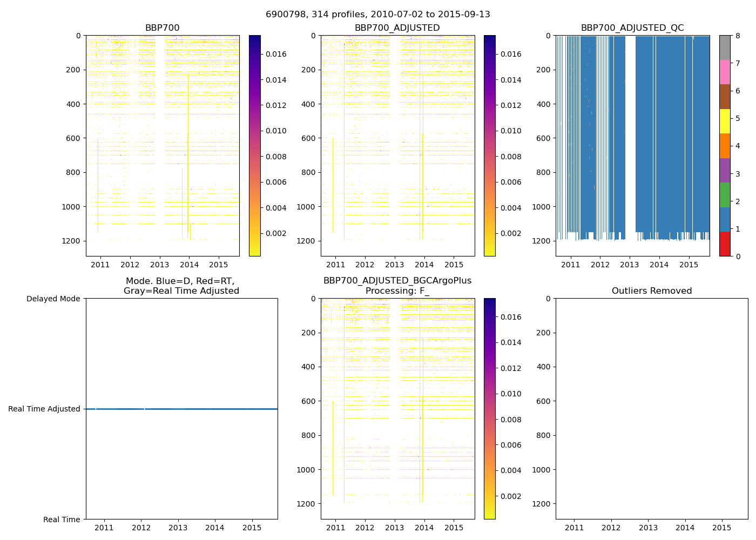Click the 2013 tick in Outliers Removed plot
Image resolution: width=756 pixels, height=540 pixels.
(648, 528)
